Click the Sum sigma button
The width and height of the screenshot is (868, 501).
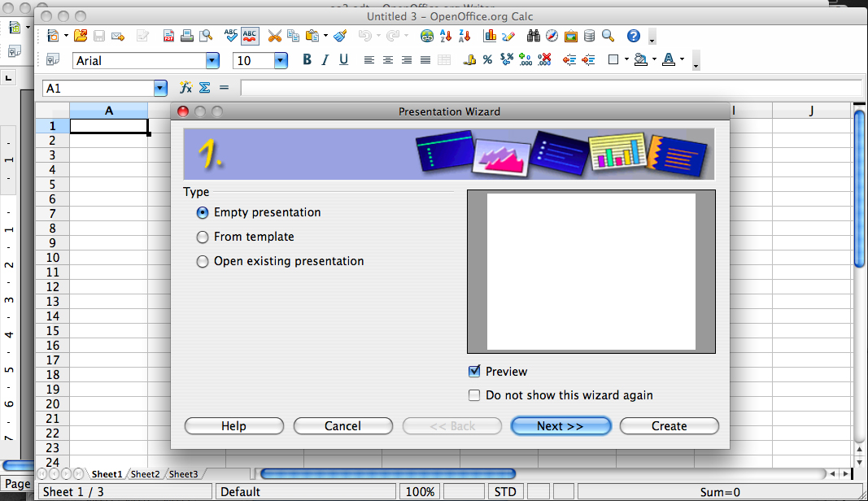click(205, 88)
